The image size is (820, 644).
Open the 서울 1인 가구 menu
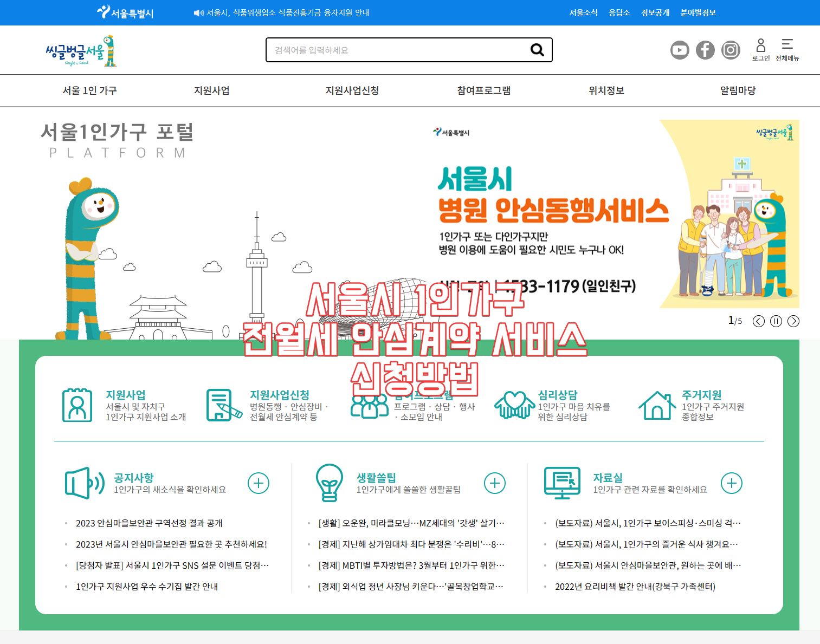click(x=90, y=90)
